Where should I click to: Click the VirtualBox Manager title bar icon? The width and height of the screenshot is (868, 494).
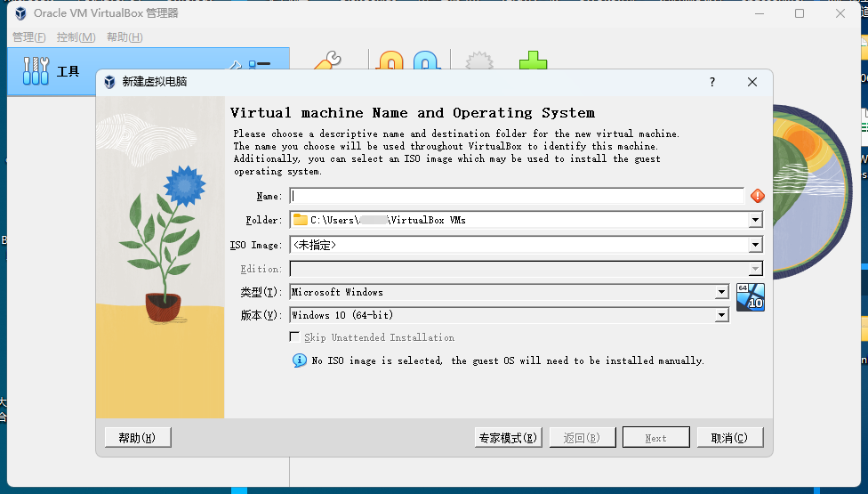tap(20, 12)
